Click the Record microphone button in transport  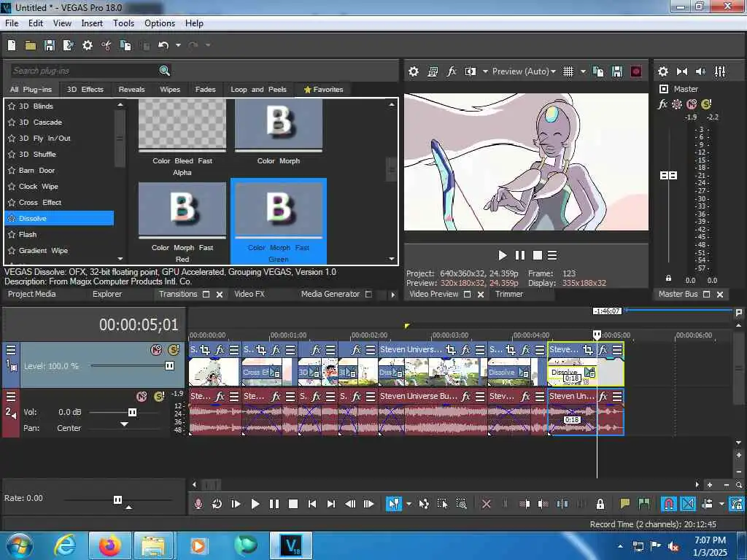(x=198, y=504)
